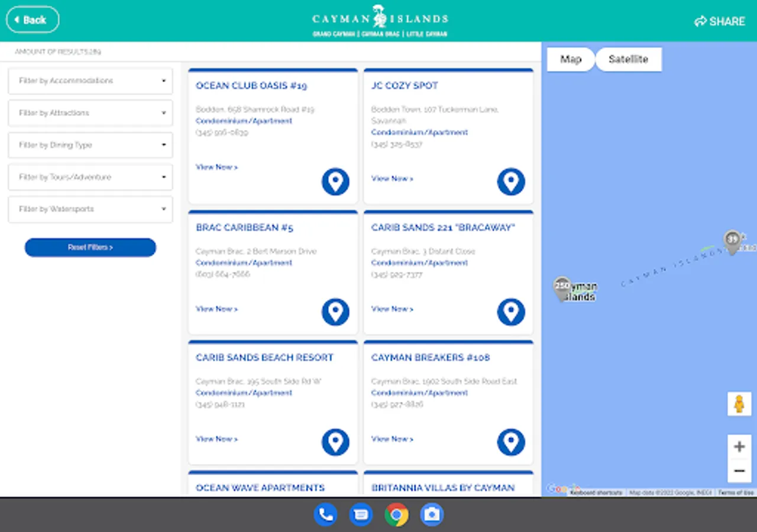Launch Chrome from the taskbar
The height and width of the screenshot is (532, 757).
pos(396,515)
